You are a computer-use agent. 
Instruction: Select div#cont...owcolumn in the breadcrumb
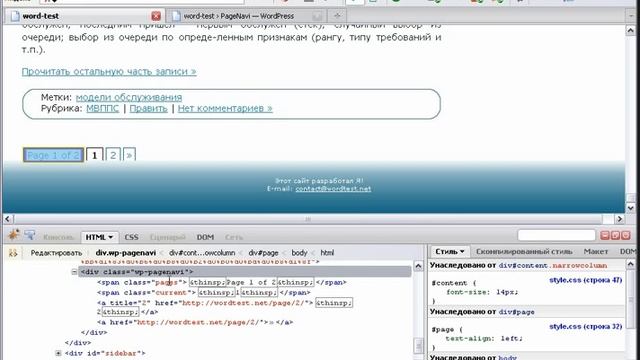pos(202,253)
